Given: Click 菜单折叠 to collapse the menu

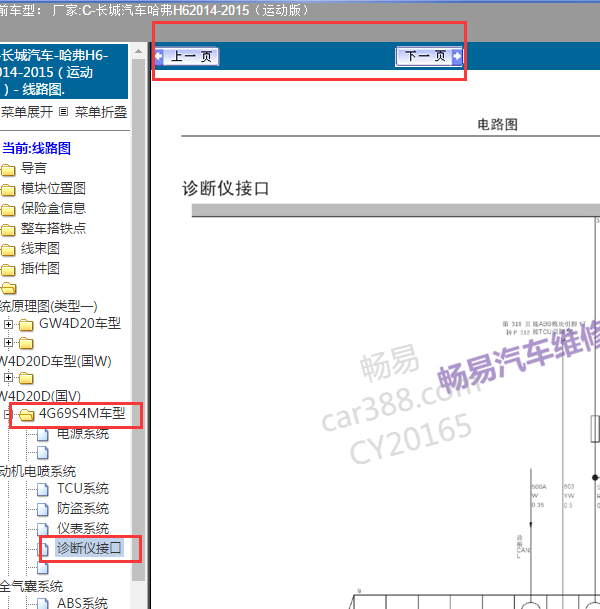Looking at the screenshot, I should tap(101, 112).
